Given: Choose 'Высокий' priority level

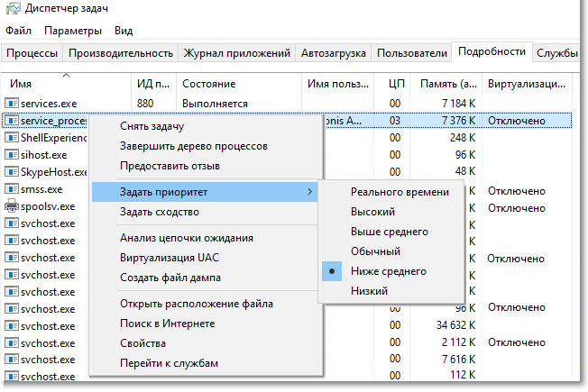Looking at the screenshot, I should (372, 212).
